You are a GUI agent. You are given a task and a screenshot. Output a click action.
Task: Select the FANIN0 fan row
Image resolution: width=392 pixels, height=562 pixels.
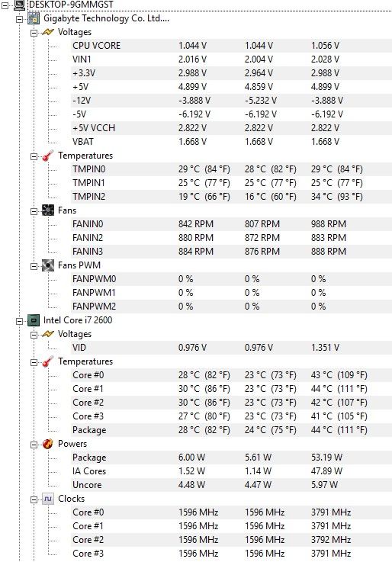click(232, 224)
